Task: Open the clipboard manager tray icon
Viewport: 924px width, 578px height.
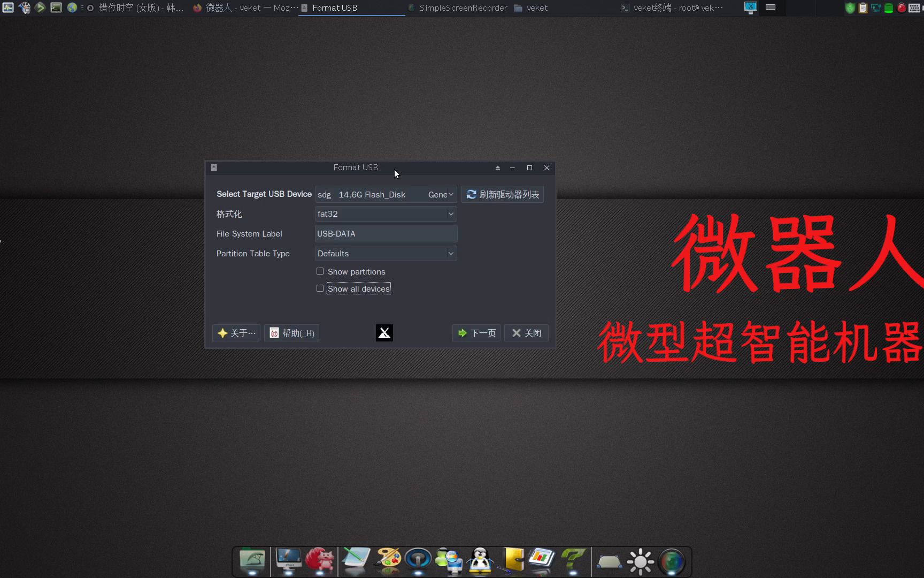Action: click(x=863, y=8)
